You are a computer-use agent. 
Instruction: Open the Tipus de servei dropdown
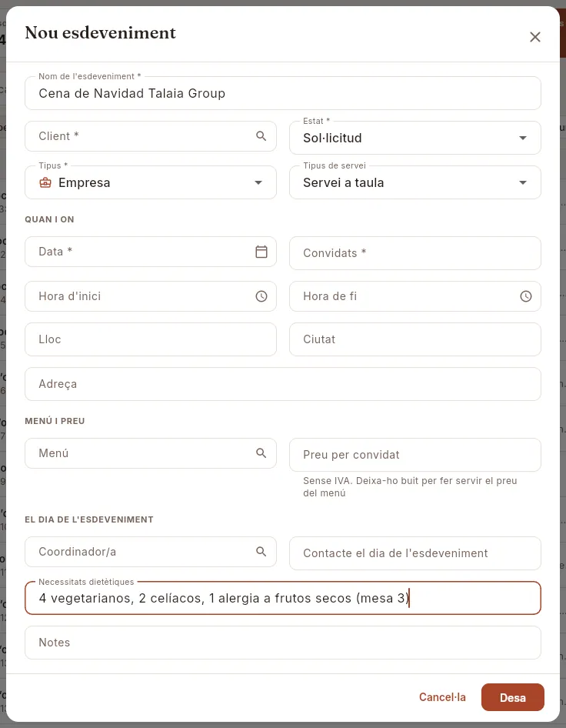point(415,182)
